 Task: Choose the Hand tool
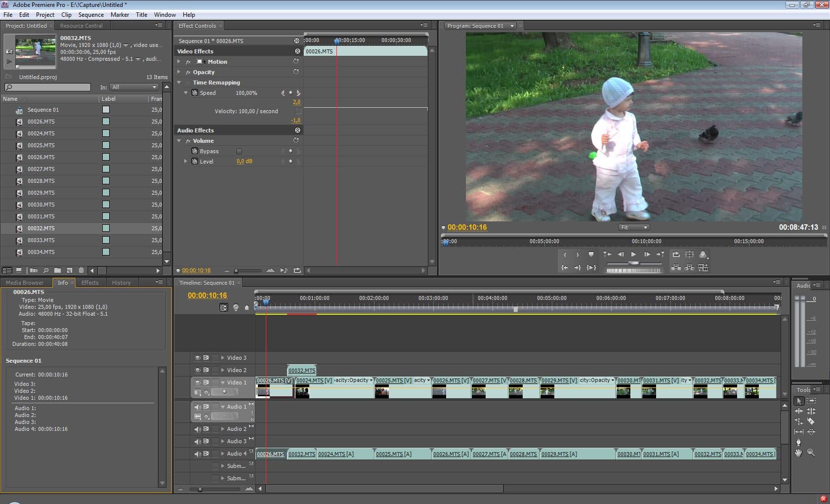point(798,453)
